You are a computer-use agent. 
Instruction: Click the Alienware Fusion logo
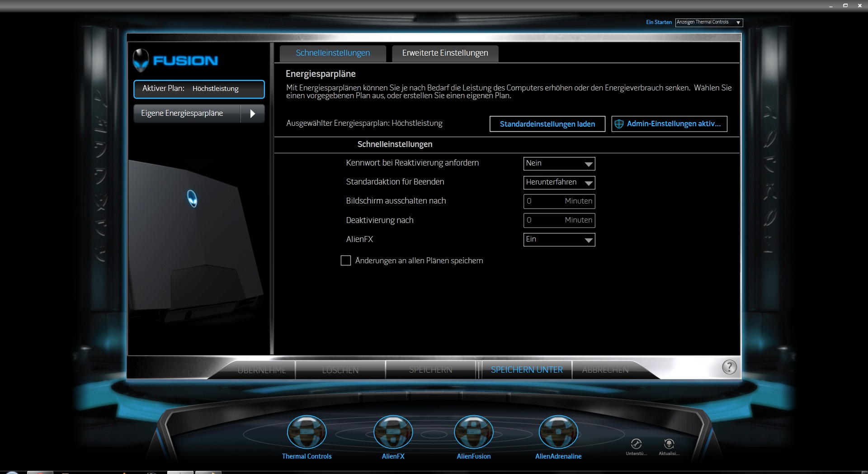tap(175, 61)
